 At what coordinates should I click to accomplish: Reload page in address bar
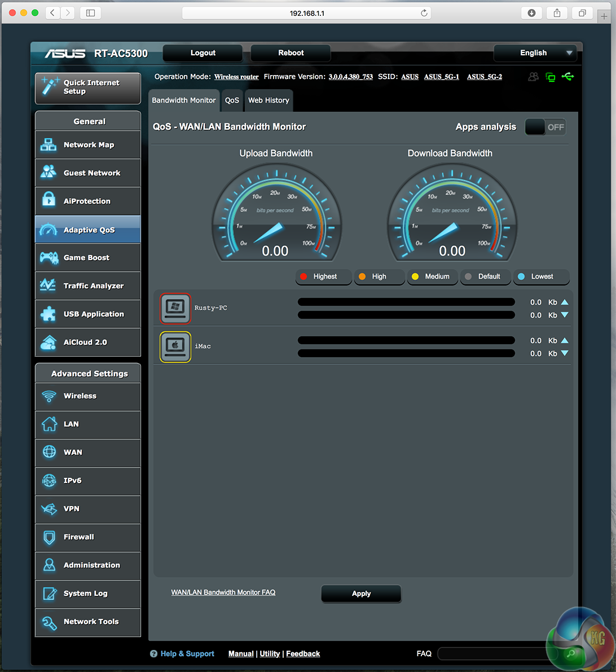[424, 13]
